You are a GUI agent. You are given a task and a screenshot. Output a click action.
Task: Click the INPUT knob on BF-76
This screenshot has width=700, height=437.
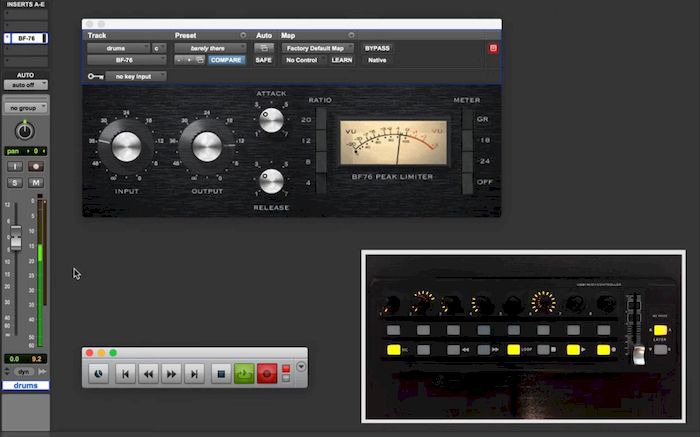126,146
